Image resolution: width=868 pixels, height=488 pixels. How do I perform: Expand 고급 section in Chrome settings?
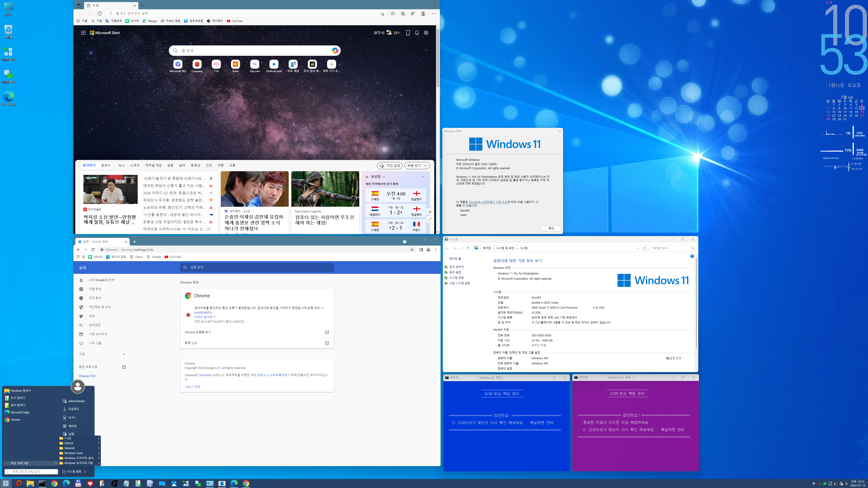102,354
